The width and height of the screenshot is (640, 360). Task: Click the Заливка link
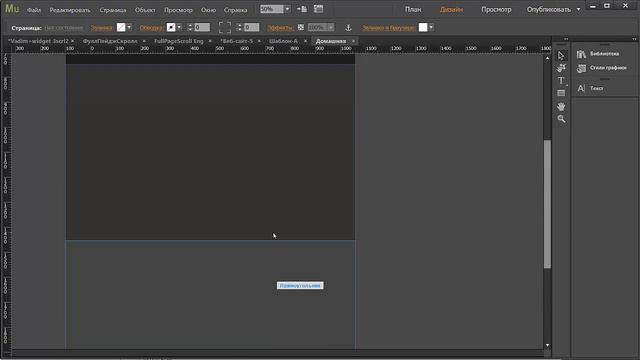(x=102, y=28)
